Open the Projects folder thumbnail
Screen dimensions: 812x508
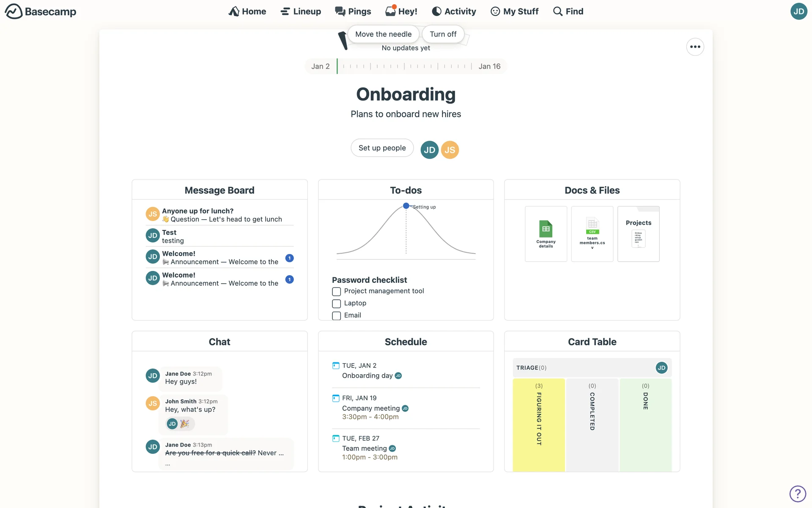point(638,234)
